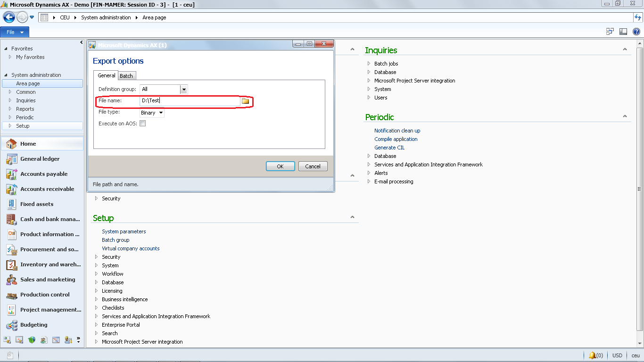
Task: Open the Inventory and warehouse management module
Action: click(x=42, y=264)
